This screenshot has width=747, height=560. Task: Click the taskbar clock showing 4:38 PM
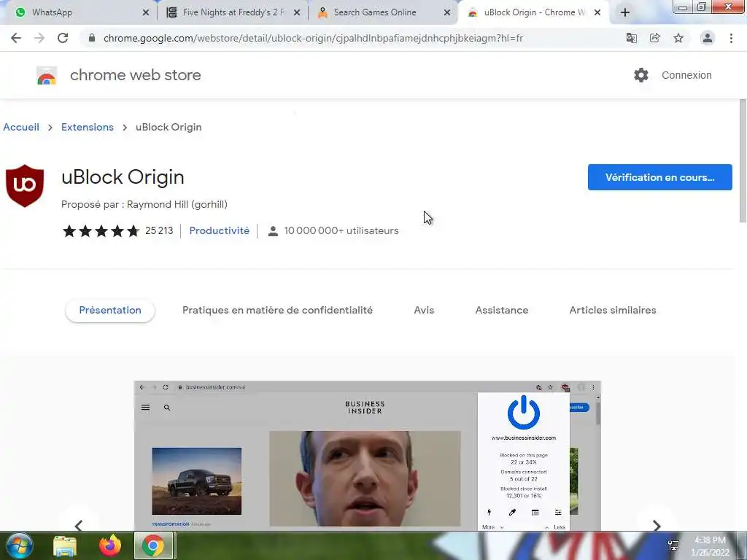[710, 545]
